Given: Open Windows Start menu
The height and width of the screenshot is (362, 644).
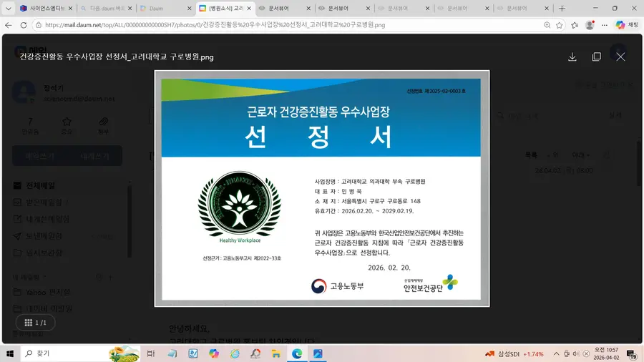Looking at the screenshot, I should [x=11, y=353].
